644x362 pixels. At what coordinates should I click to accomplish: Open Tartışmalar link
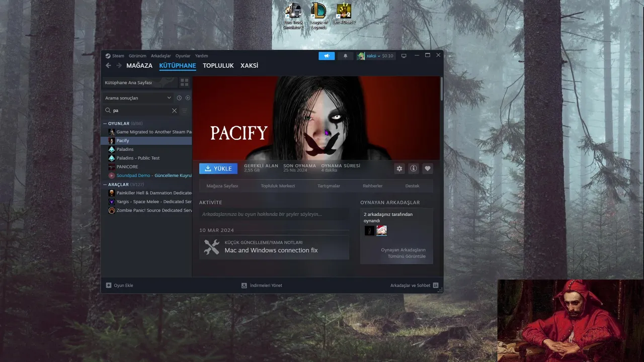tap(329, 186)
